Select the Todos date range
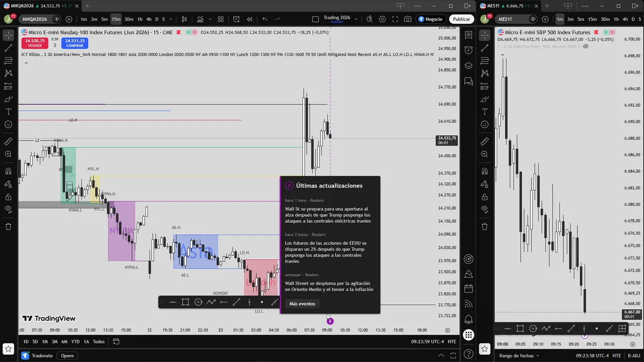Screen dimensions: 644x362 pos(99,341)
